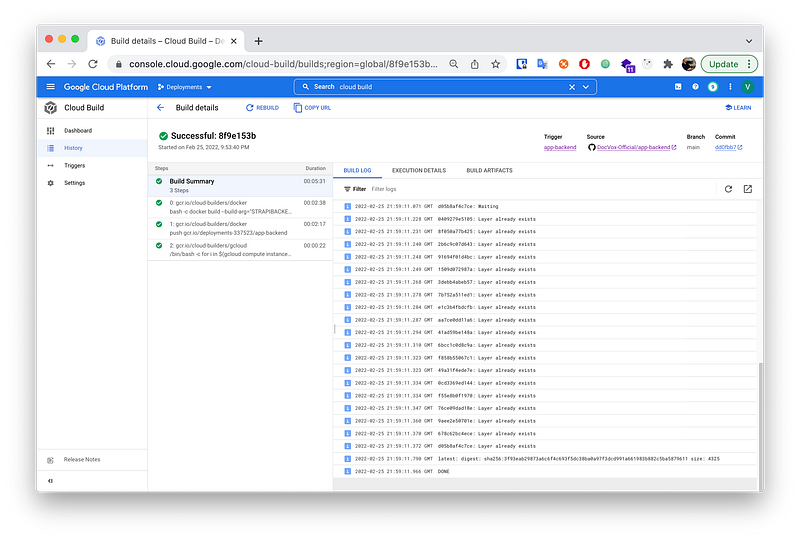Open Release Notes in the sidebar

point(92,460)
